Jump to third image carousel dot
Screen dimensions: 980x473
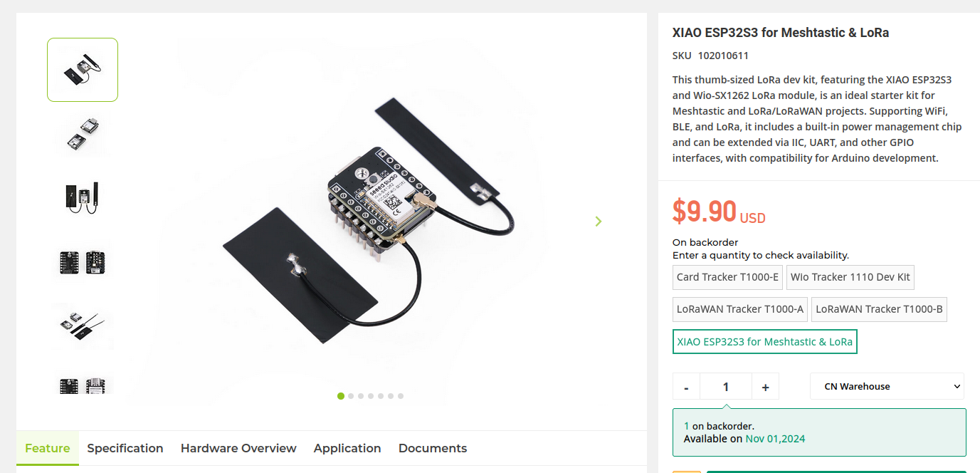(361, 396)
